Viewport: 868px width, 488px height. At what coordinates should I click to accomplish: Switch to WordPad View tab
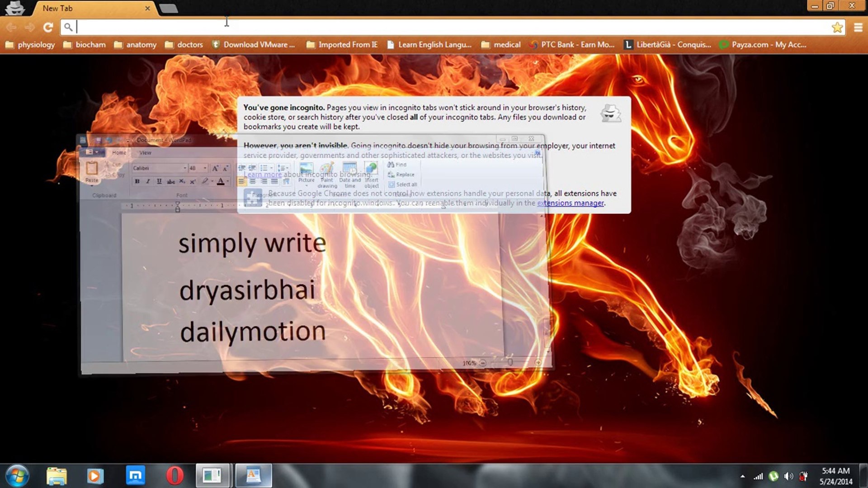pos(145,153)
